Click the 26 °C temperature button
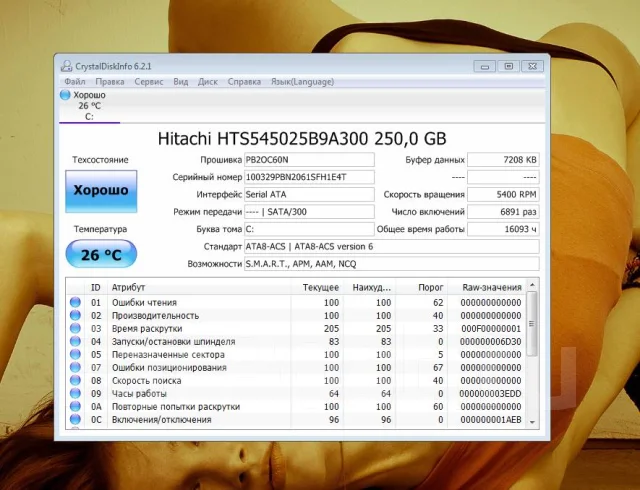 [x=101, y=254]
